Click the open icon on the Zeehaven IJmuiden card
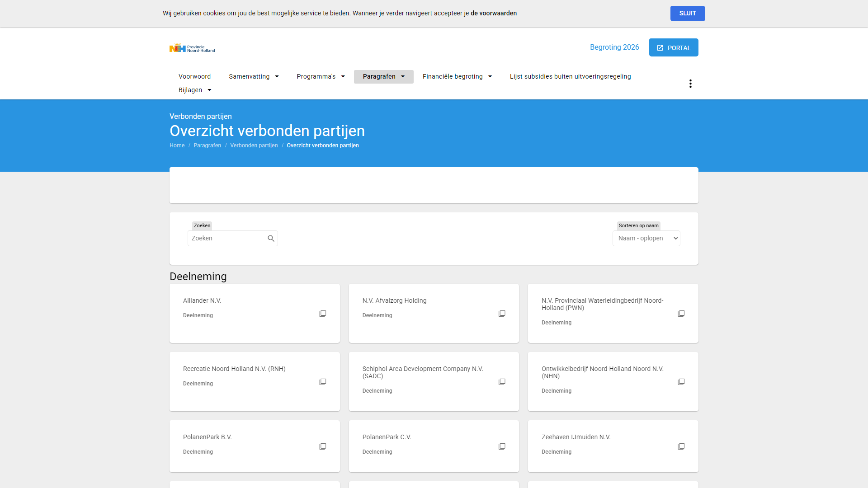Image resolution: width=868 pixels, height=488 pixels. coord(681,446)
